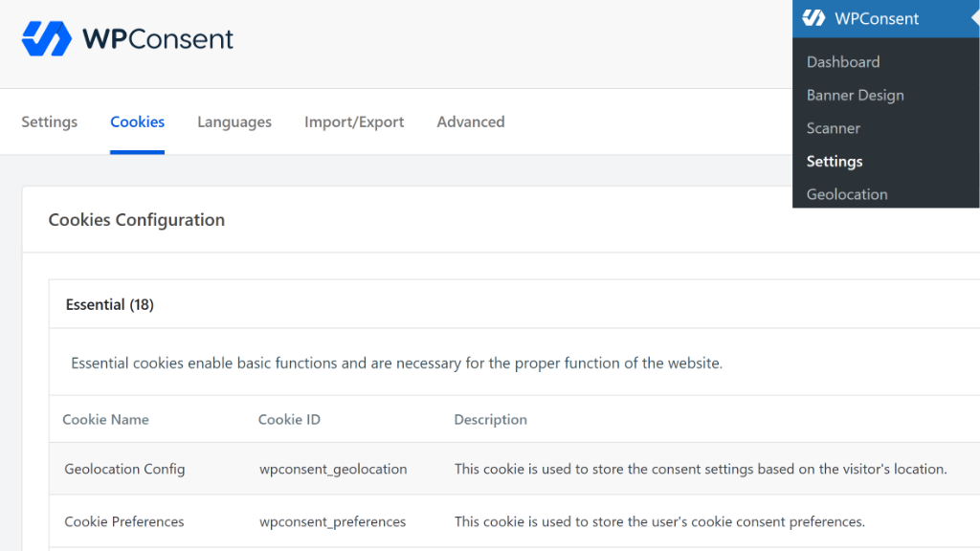This screenshot has height=551, width=980.
Task: Click the WPConsent logo icon top left
Action: click(x=45, y=38)
